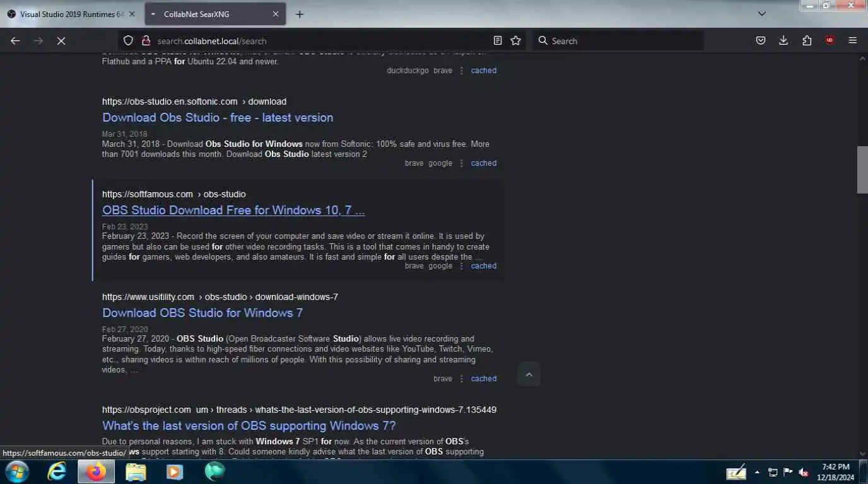Stop loading the current page
The width and height of the screenshot is (868, 484).
tap(61, 40)
